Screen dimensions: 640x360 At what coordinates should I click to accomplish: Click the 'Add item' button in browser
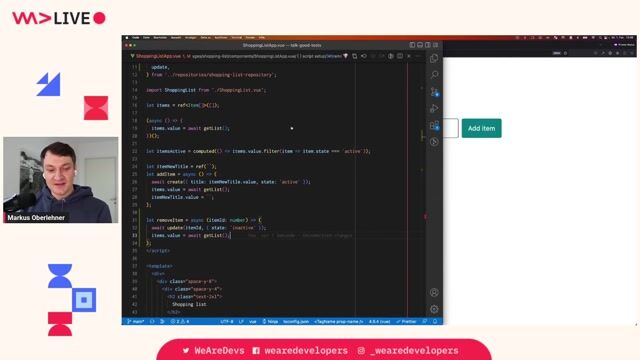[481, 128]
